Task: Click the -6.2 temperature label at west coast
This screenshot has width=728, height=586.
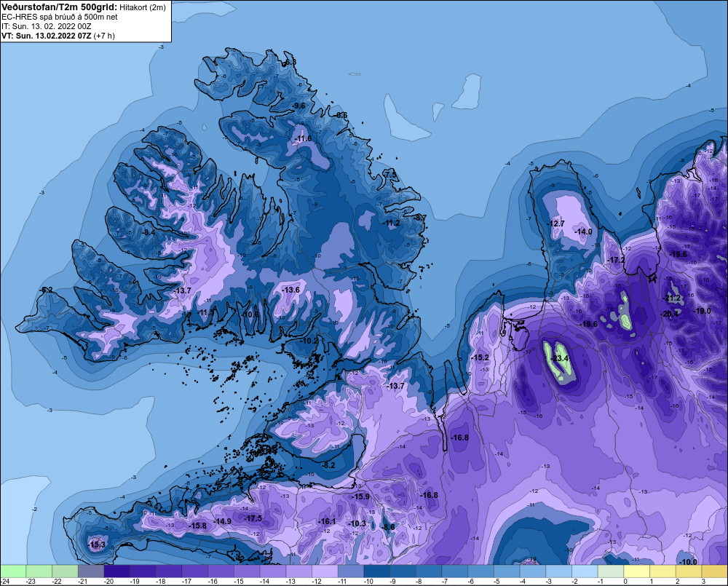Action: pos(46,290)
